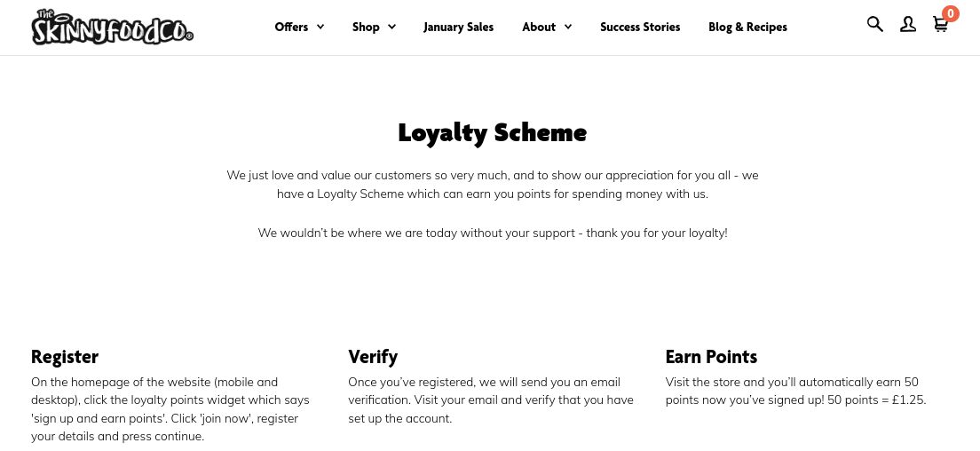Open the search magnifier icon
Image resolution: width=980 pixels, height=451 pixels.
point(875,25)
